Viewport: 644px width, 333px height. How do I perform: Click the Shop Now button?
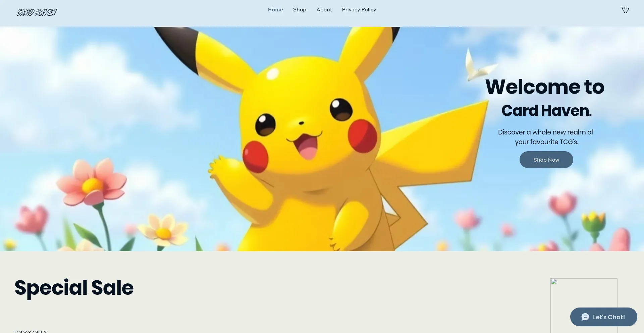coord(546,160)
